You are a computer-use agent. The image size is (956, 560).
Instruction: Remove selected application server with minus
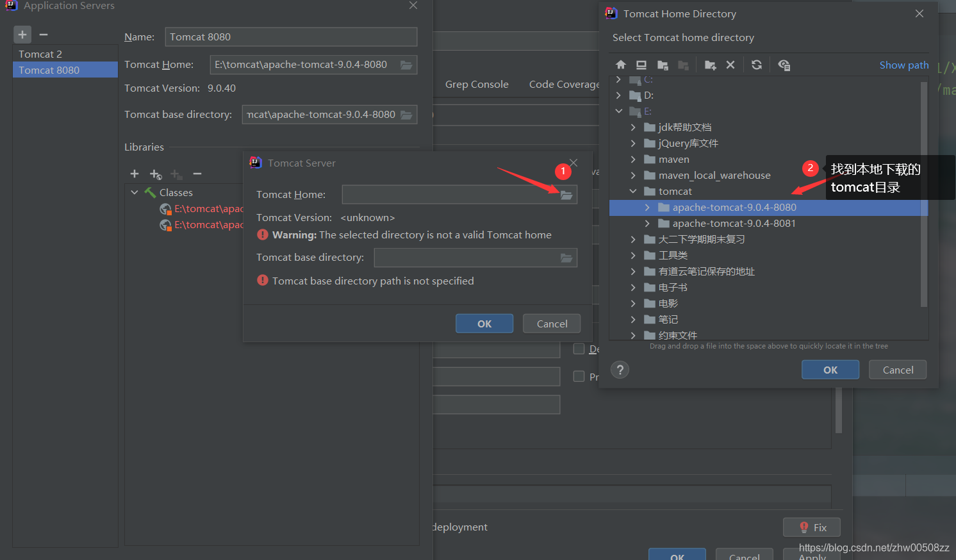click(x=44, y=35)
